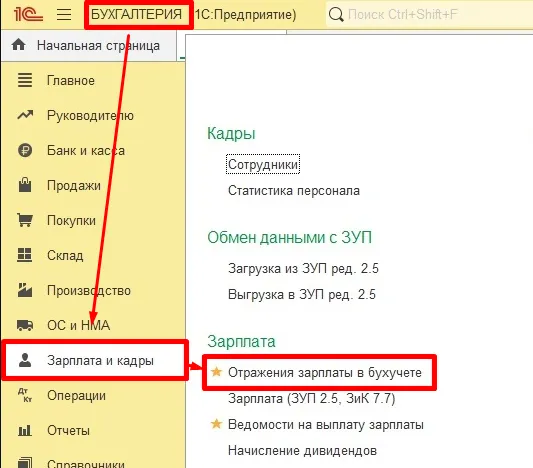The image size is (533, 468).
Task: Open the Продажи section
Action: [74, 186]
